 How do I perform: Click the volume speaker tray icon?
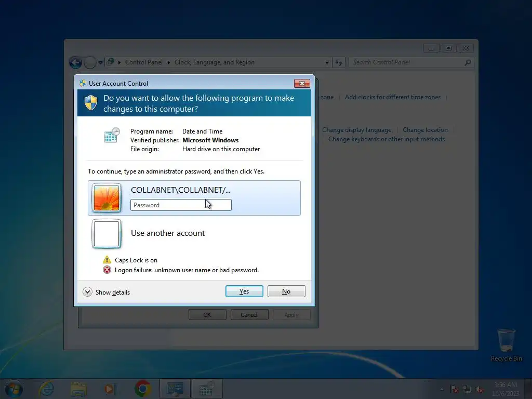pos(480,390)
